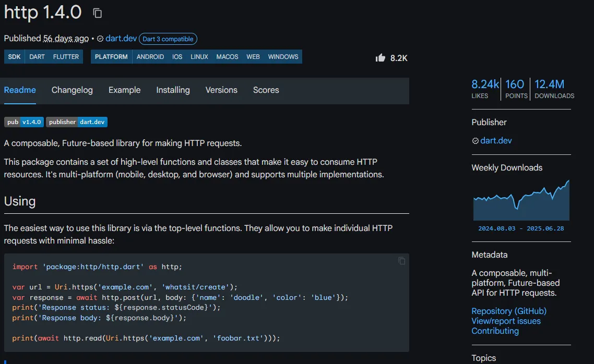Image resolution: width=594 pixels, height=364 pixels.
Task: Click the WINDOWS platform tag
Action: (x=283, y=57)
